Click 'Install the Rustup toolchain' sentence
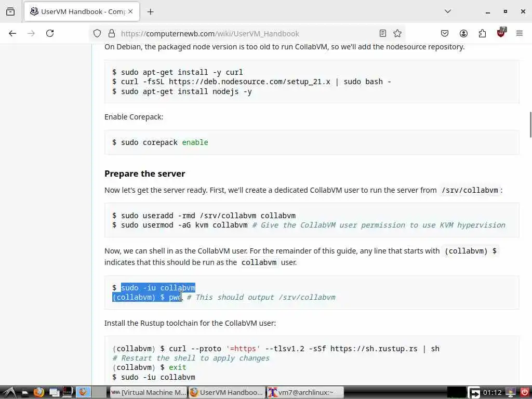This screenshot has width=532, height=399. pyautogui.click(x=190, y=323)
